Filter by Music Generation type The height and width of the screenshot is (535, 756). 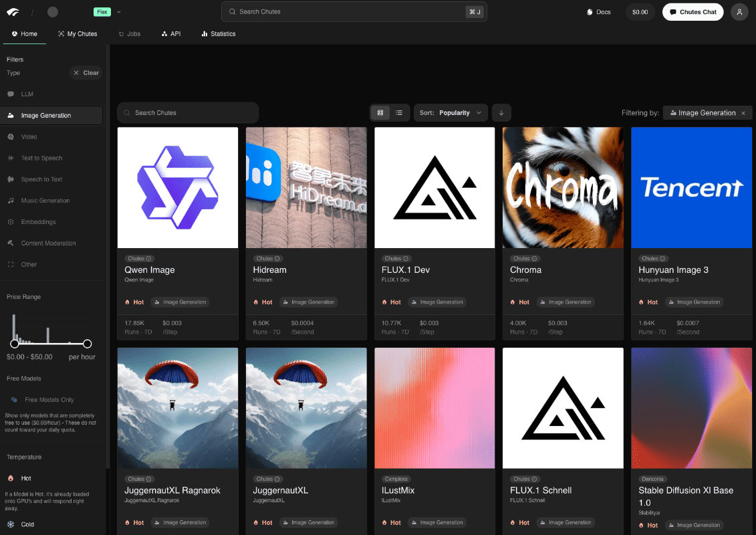pyautogui.click(x=45, y=201)
